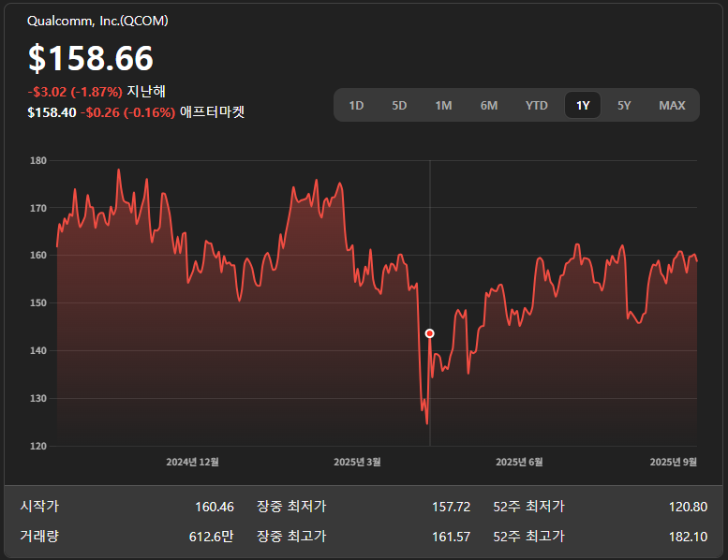Image resolution: width=728 pixels, height=560 pixels.
Task: Click the 시작가 label
Action: [x=39, y=507]
